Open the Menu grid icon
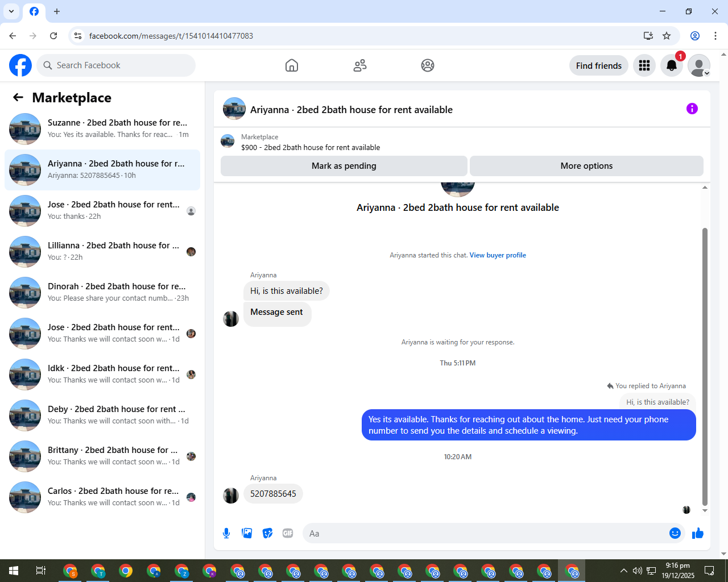The height and width of the screenshot is (582, 728). click(x=644, y=65)
